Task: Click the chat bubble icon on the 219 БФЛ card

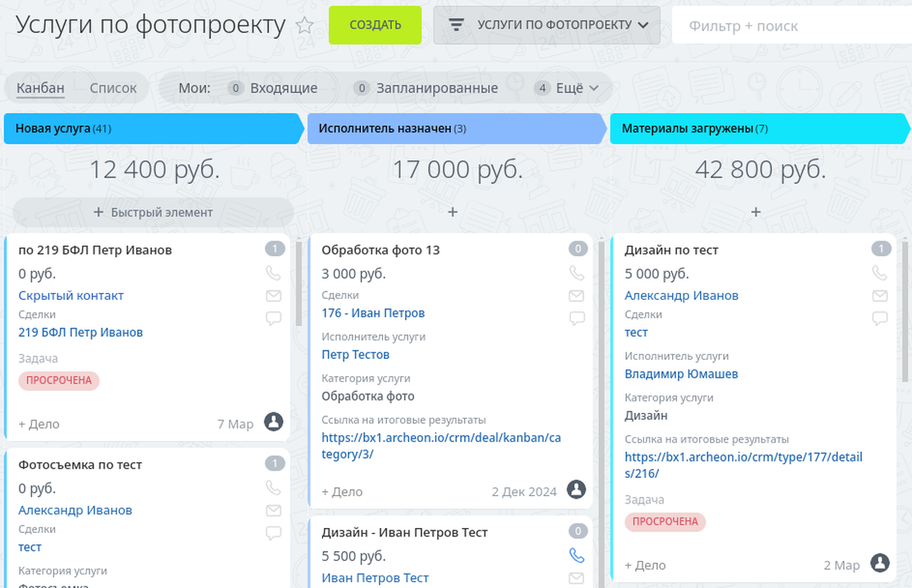Action: click(x=273, y=319)
